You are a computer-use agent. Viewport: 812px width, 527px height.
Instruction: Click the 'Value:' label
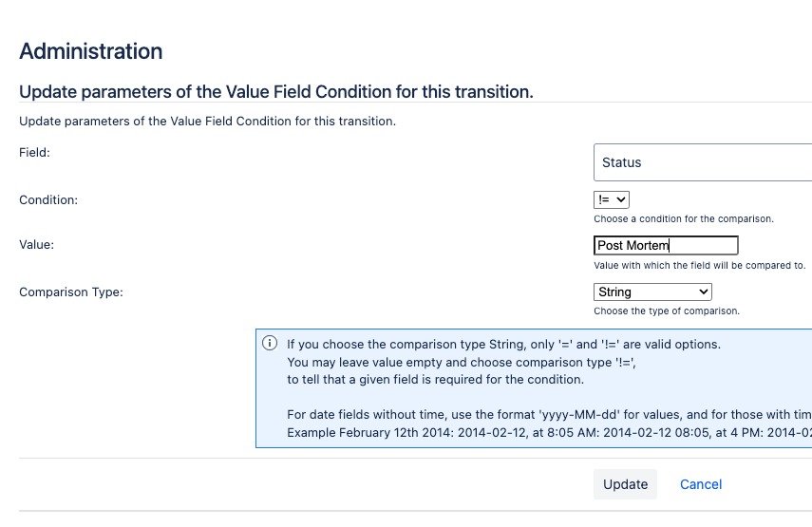tap(37, 244)
